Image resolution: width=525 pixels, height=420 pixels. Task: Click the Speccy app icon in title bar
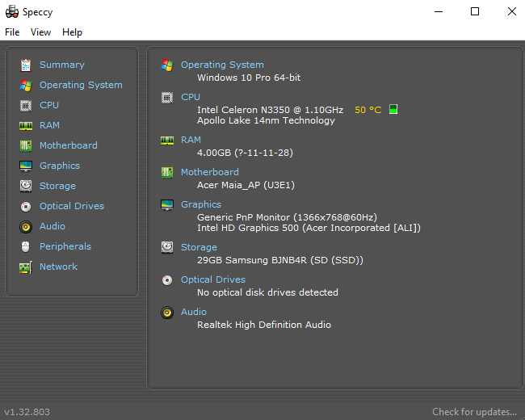pos(12,12)
